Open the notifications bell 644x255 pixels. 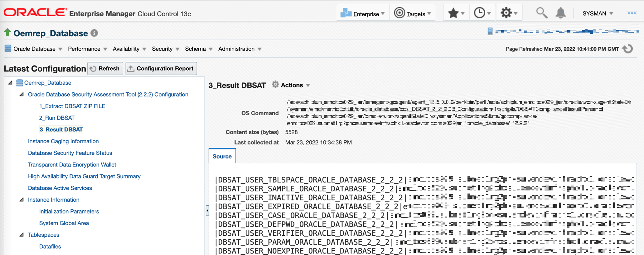pos(560,13)
